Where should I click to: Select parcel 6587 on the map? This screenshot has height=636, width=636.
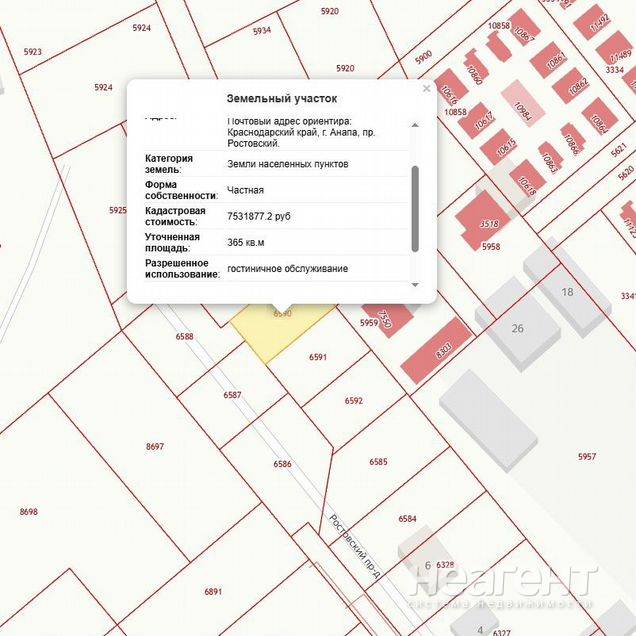pyautogui.click(x=232, y=395)
